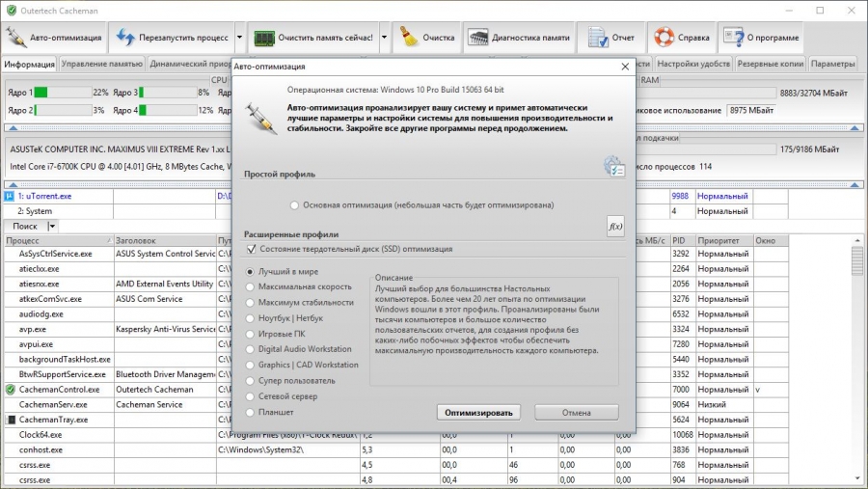
Task: Select Основная оптимизация radio option
Action: tap(294, 205)
